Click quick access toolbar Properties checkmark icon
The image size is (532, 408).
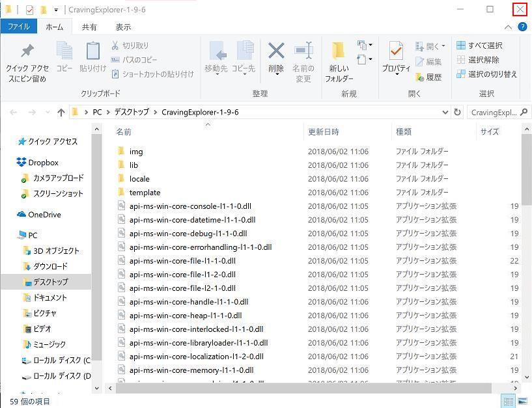(x=29, y=10)
